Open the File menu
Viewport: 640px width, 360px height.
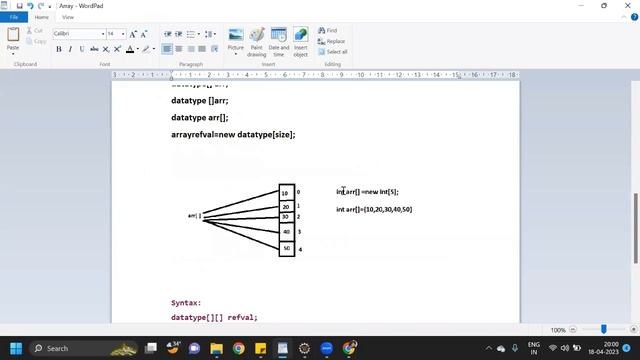(x=14, y=17)
